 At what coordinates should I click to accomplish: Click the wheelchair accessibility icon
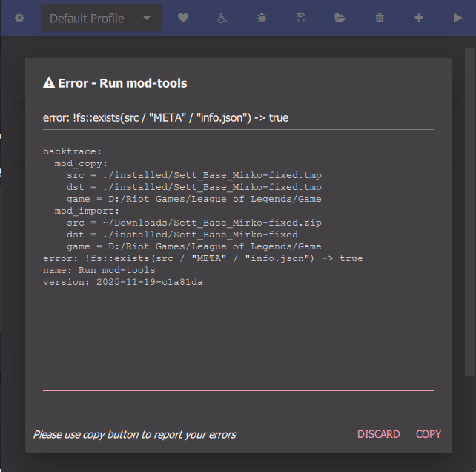tap(222, 18)
